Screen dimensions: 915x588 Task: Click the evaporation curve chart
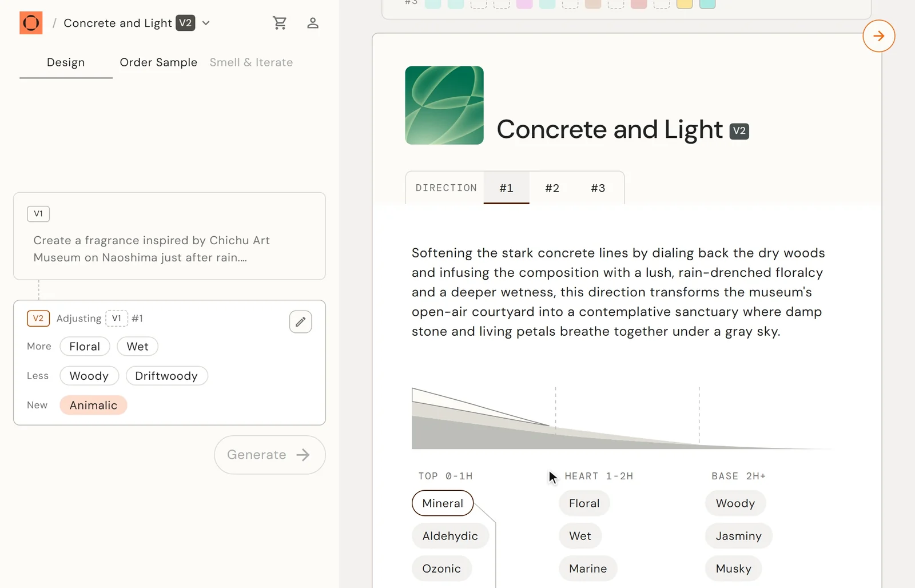tap(621, 418)
